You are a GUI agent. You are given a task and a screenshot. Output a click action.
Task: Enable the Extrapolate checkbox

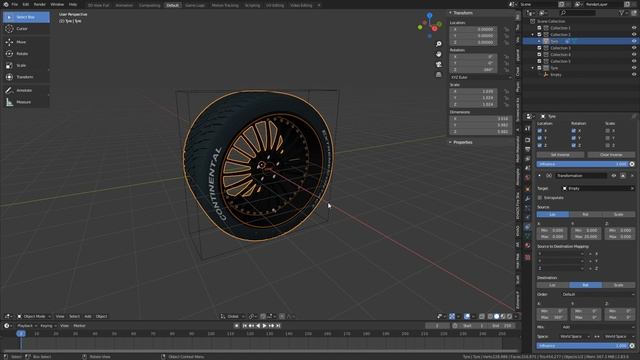[x=540, y=198]
